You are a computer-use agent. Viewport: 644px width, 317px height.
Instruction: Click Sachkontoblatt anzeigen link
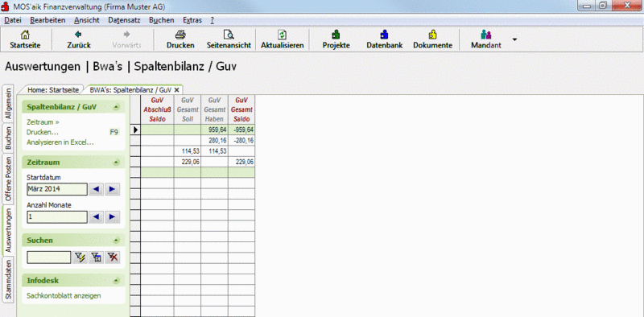64,295
